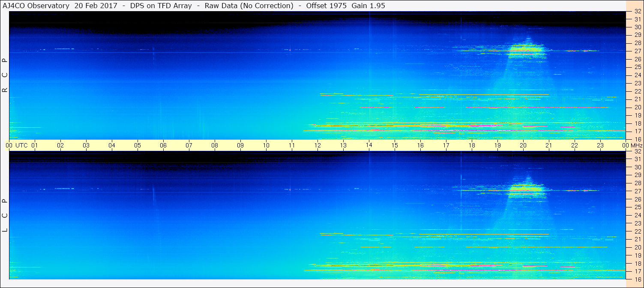644x288 pixels.
Task: Click the "AJ4CO Observatory" title text
Action: pos(36,6)
